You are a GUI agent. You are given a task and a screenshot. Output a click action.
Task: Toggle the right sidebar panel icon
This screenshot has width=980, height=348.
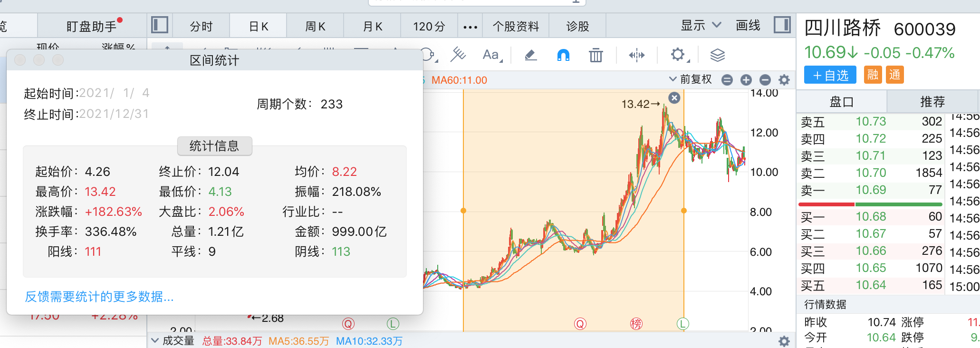point(782,25)
